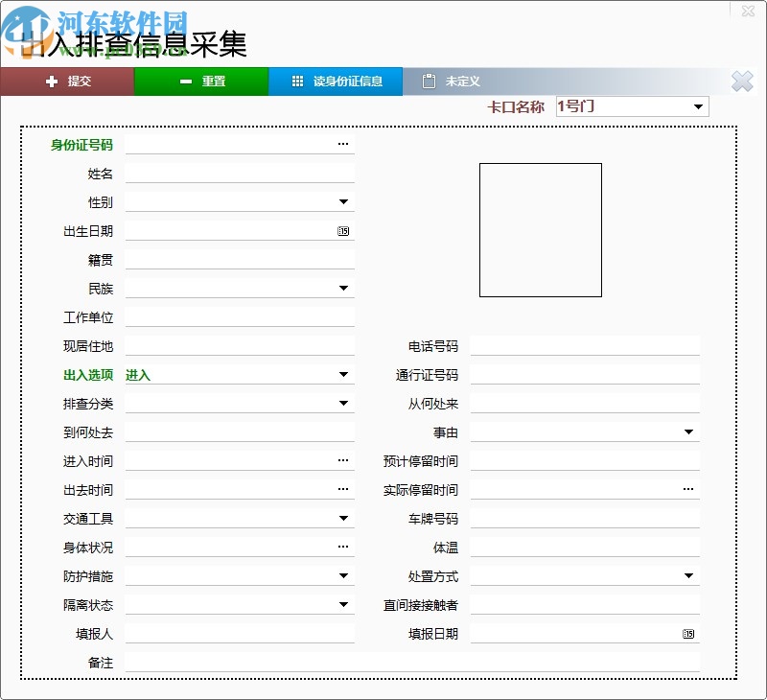767x700 pixels.
Task: Open the 民族 selection dropdown
Action: coord(342,288)
